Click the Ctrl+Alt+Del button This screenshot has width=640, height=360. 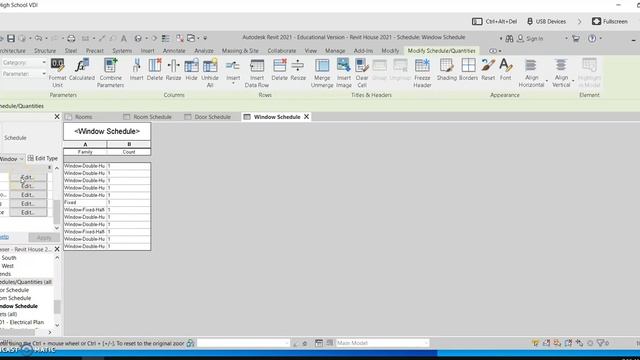494,21
